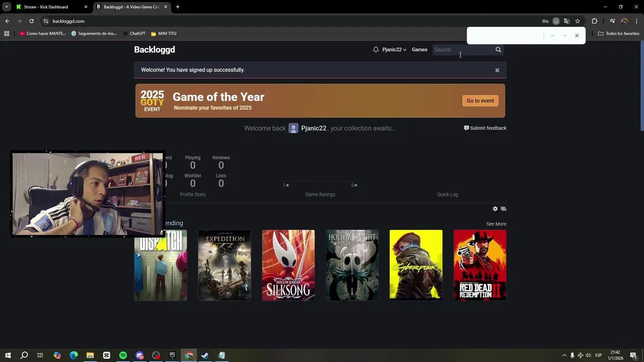Screen dimensions: 644x362
Task: Open the tab search dropdown arrow
Action: pyautogui.click(x=7, y=7)
